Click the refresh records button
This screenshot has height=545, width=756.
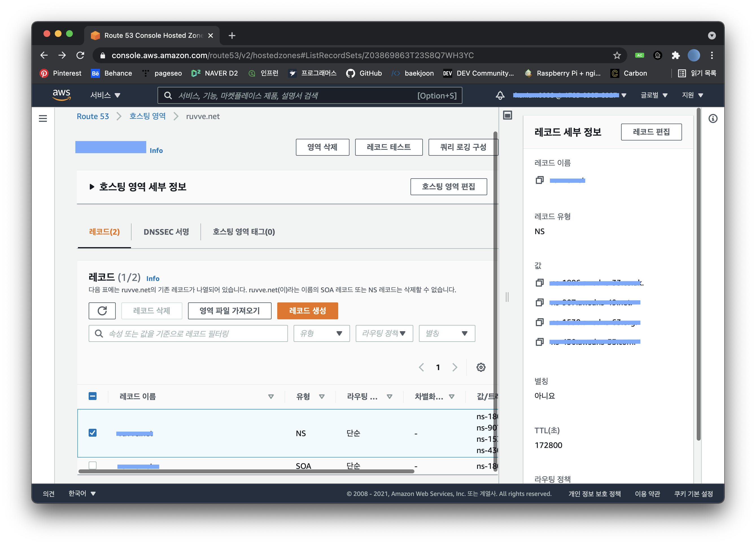pos(102,311)
